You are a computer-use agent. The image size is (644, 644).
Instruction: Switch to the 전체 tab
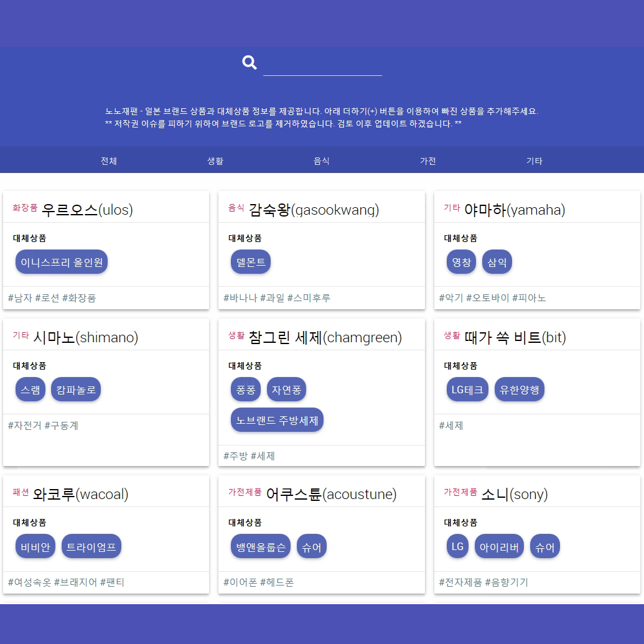[109, 161]
